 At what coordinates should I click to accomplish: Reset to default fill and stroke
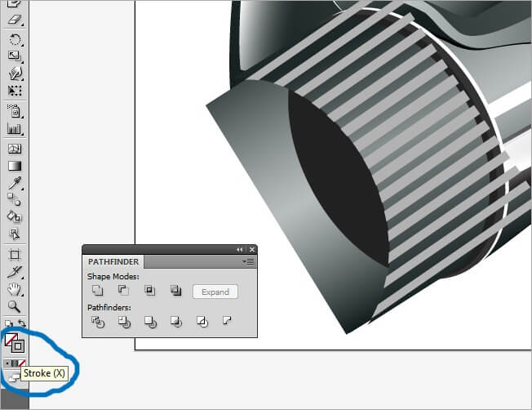point(8,323)
